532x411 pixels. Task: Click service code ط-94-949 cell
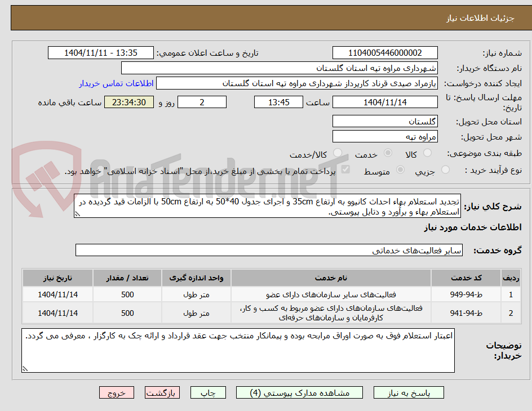(466, 294)
